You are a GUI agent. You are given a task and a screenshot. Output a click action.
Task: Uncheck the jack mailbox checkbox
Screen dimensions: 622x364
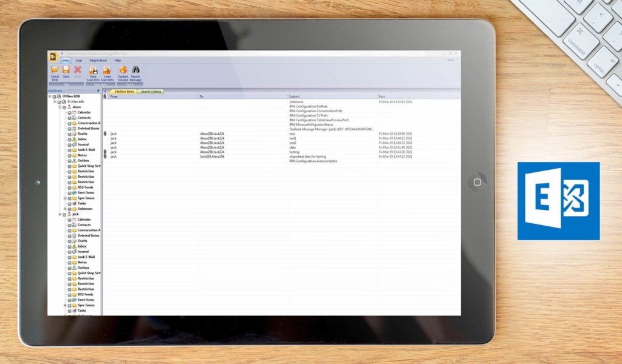pyautogui.click(x=64, y=214)
